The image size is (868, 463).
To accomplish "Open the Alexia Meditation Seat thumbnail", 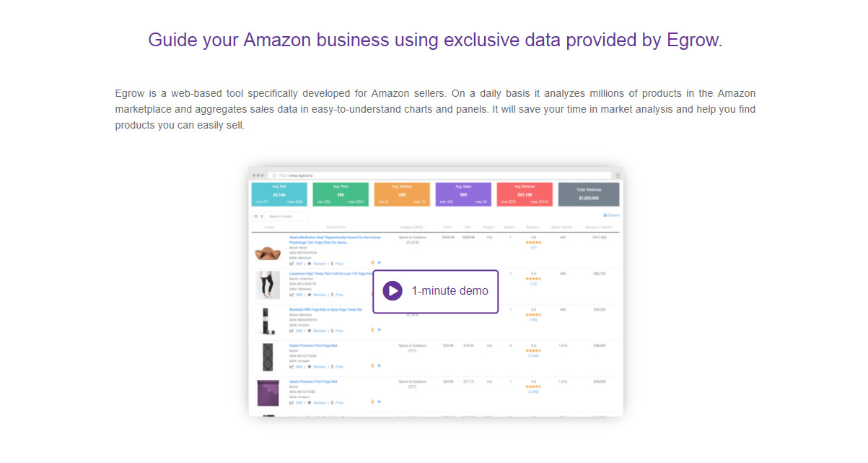I will (x=268, y=252).
